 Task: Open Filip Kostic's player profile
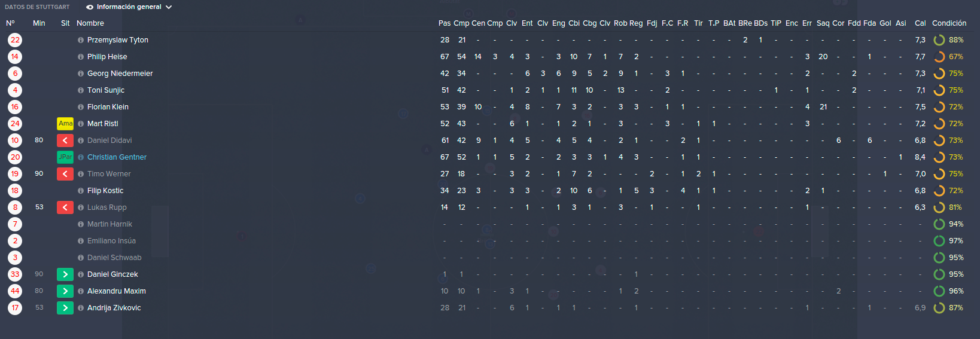tap(105, 191)
